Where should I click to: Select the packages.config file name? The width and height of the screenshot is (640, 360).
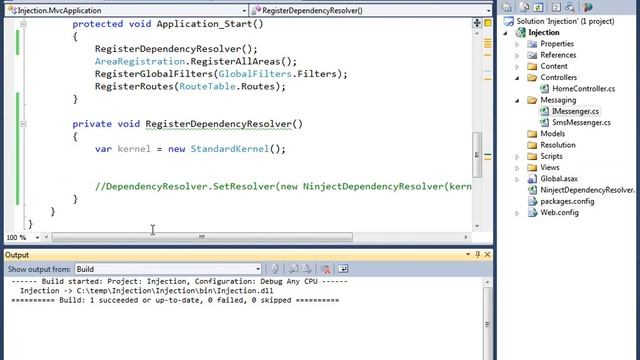[567, 201]
